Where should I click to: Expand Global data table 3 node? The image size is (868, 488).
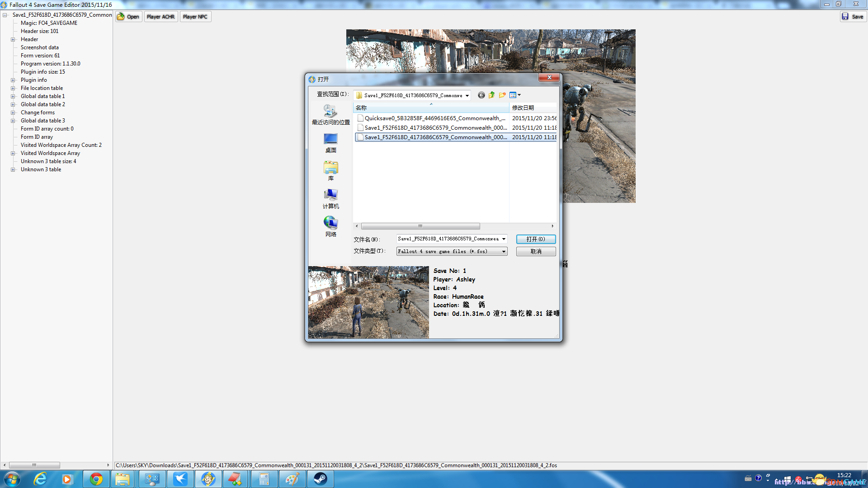pyautogui.click(x=13, y=121)
